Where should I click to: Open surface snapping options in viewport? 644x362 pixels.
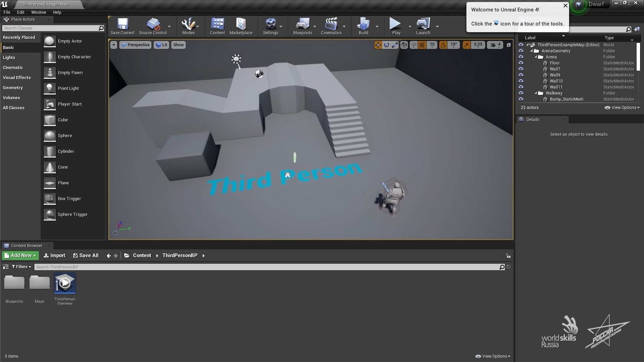click(x=414, y=45)
